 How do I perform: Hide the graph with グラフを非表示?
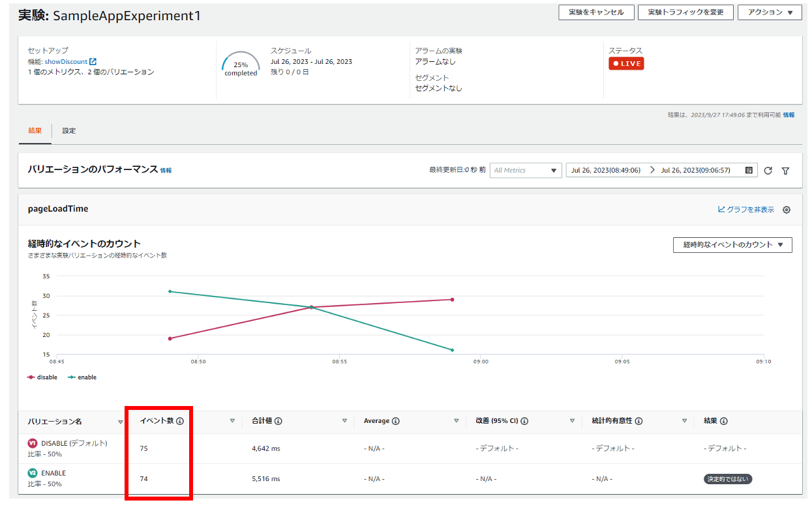point(746,210)
